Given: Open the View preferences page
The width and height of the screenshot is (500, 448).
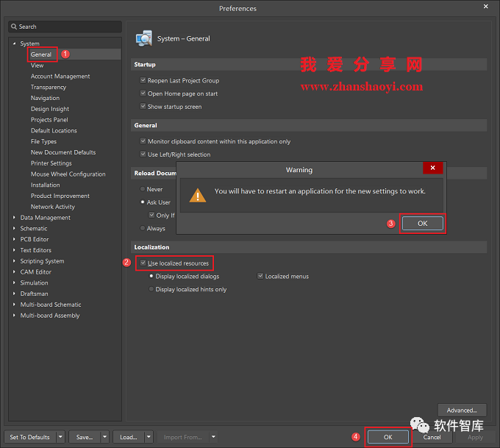Looking at the screenshot, I should click(37, 65).
